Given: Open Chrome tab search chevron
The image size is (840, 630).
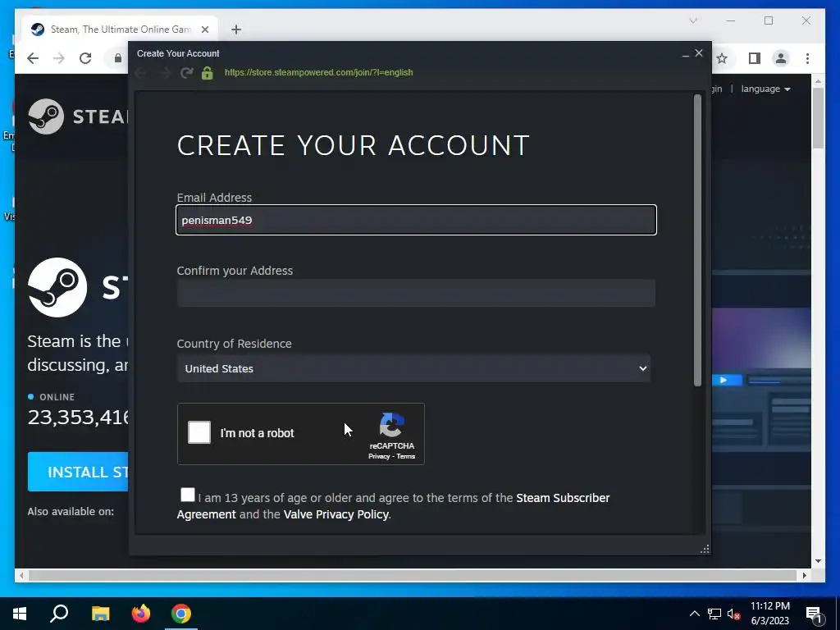Looking at the screenshot, I should click(x=693, y=21).
